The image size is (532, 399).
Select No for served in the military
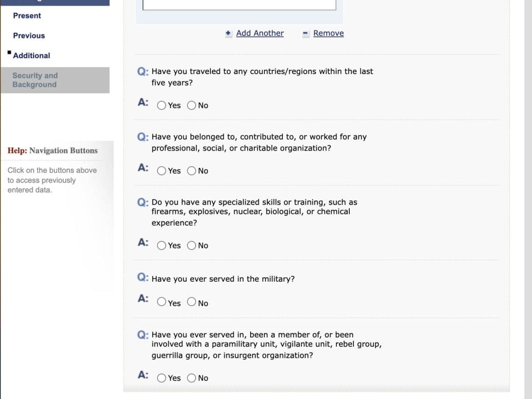point(191,302)
